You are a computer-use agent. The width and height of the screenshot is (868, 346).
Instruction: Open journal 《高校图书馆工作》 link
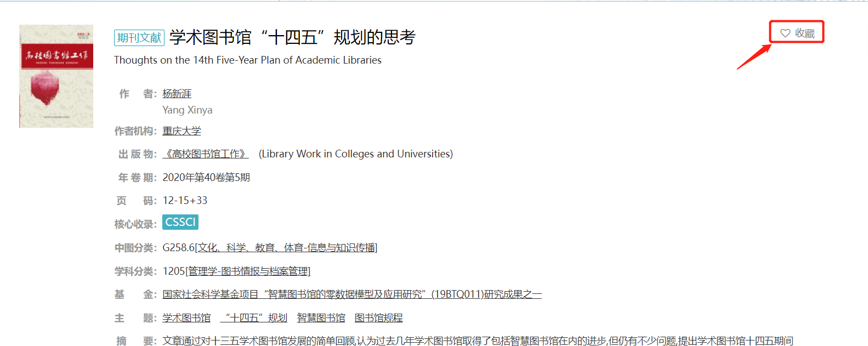click(206, 154)
